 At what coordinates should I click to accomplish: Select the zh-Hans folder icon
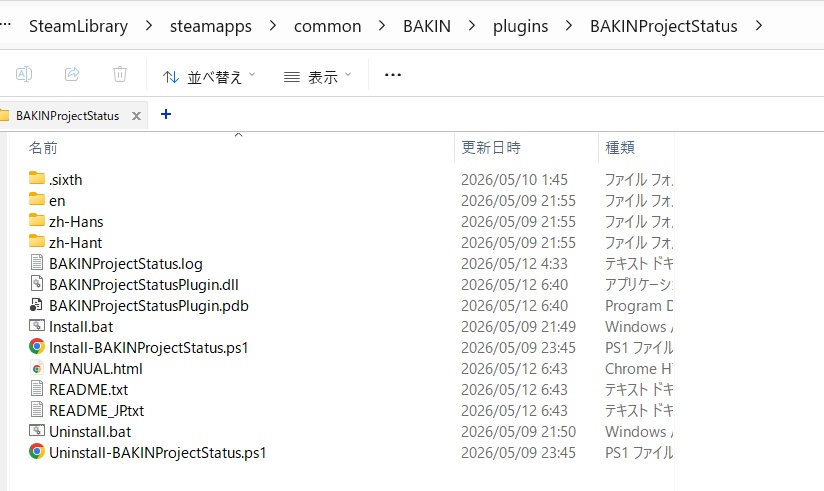point(37,220)
